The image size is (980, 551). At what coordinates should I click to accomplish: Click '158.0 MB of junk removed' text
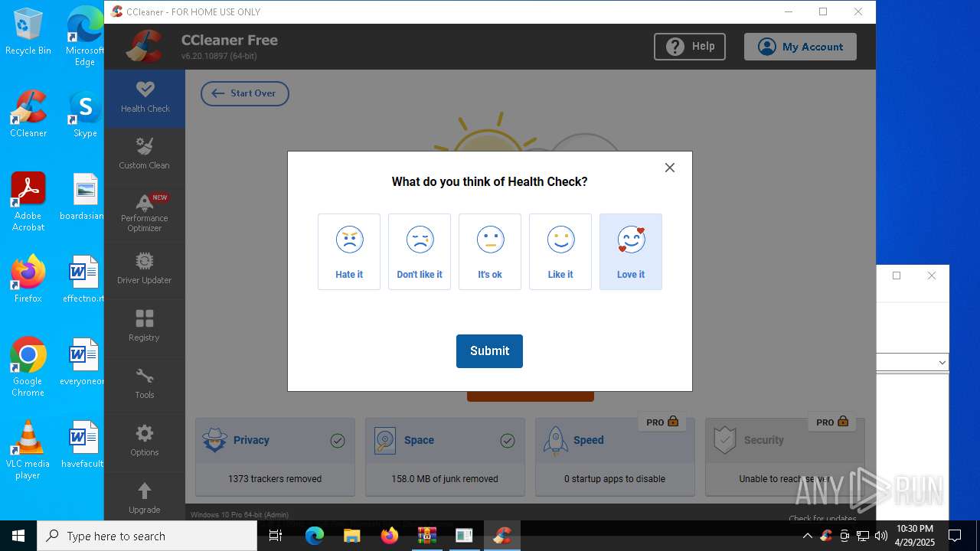click(445, 479)
